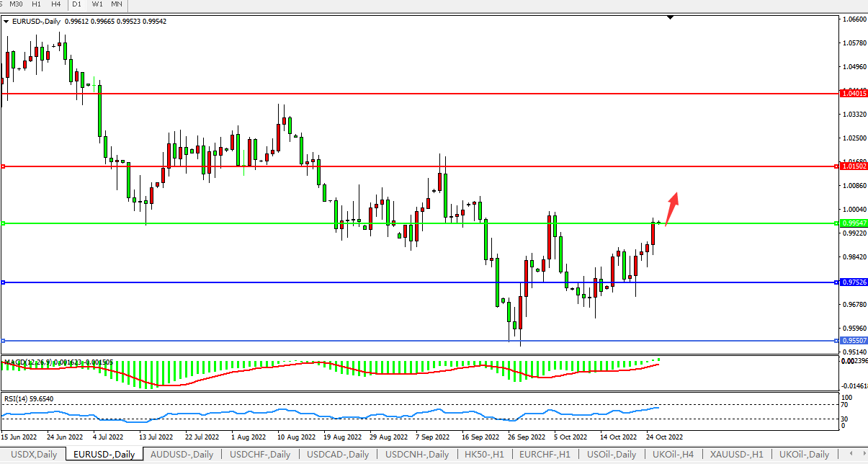Click the 0.95507 support line price tag
This screenshot has height=464, width=868.
click(x=854, y=340)
